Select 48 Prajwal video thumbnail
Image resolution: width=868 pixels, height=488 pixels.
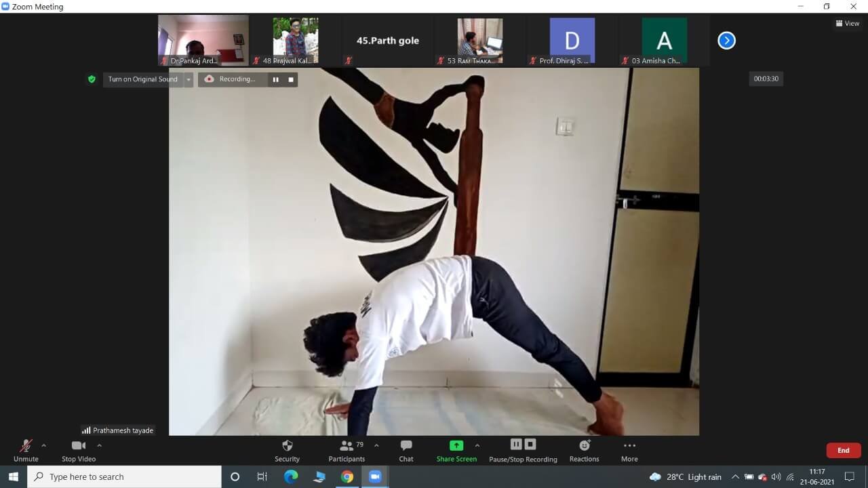(x=295, y=41)
